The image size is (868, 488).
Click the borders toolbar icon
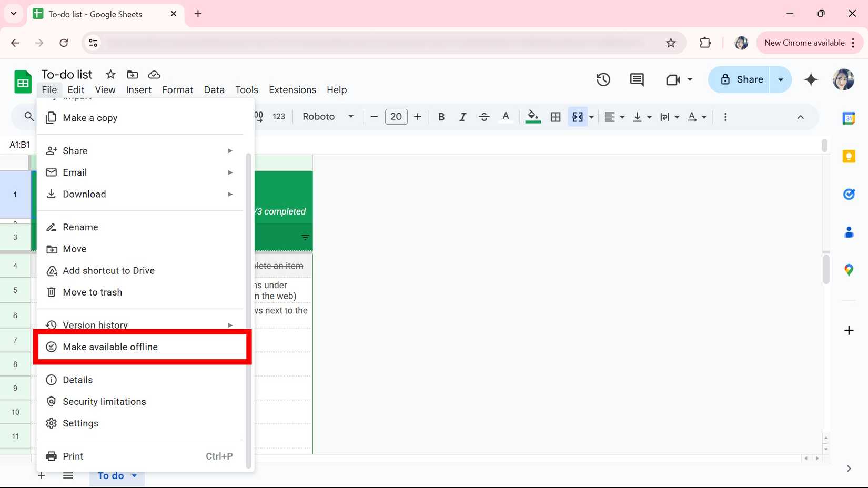(556, 117)
